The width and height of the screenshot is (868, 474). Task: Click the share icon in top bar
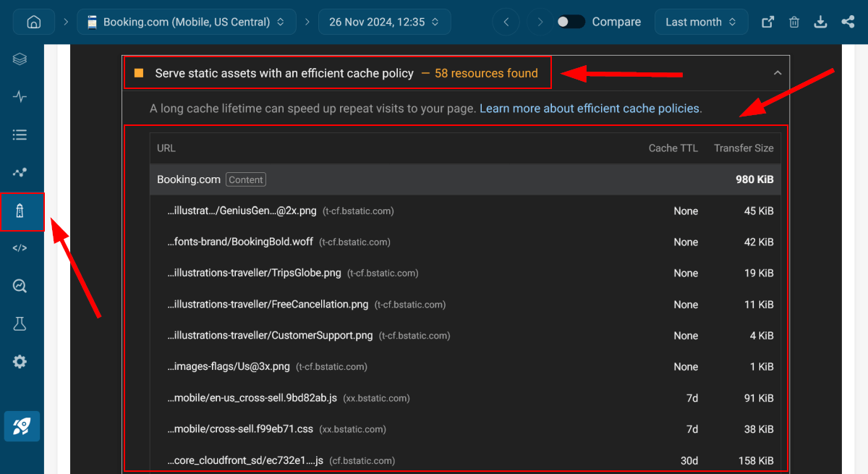848,22
